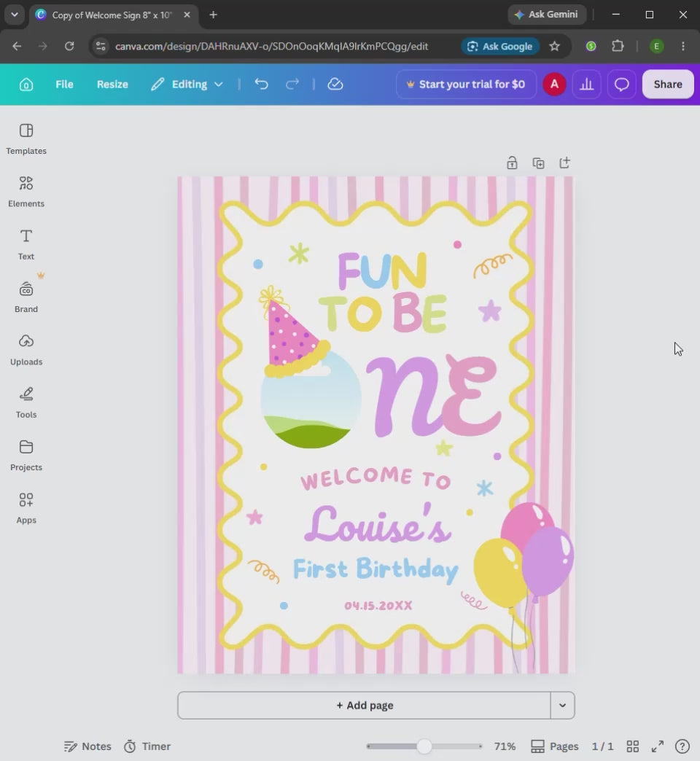Undo the last action

point(262,85)
